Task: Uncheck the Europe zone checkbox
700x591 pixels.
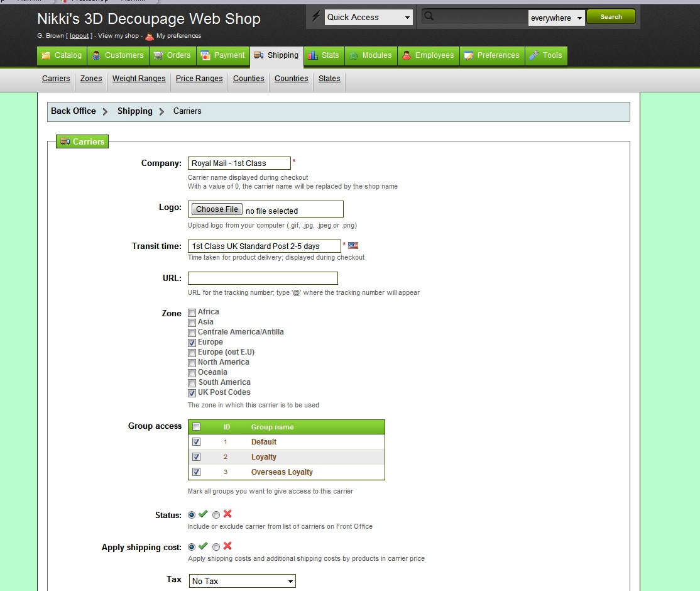Action: (192, 343)
